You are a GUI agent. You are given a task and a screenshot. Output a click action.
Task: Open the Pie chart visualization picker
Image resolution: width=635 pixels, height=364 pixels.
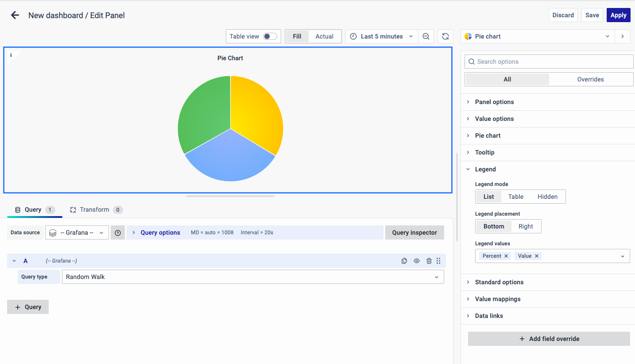[538, 36]
